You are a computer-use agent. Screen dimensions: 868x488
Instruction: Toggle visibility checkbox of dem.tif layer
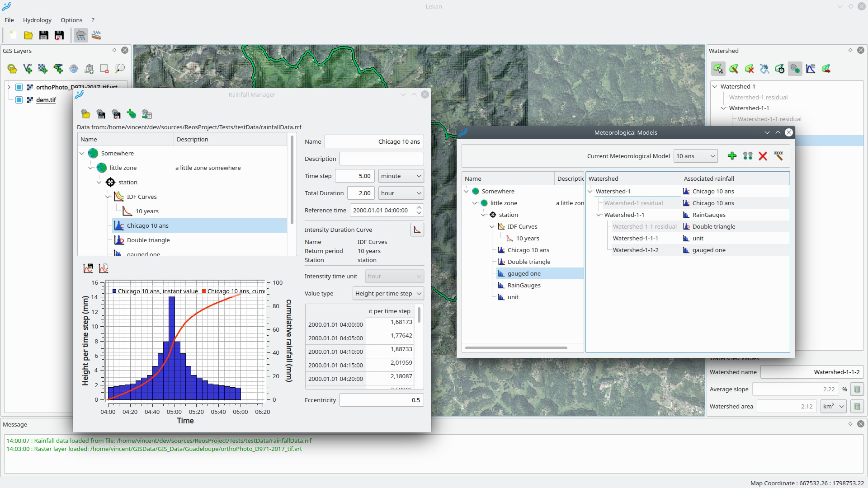(19, 100)
